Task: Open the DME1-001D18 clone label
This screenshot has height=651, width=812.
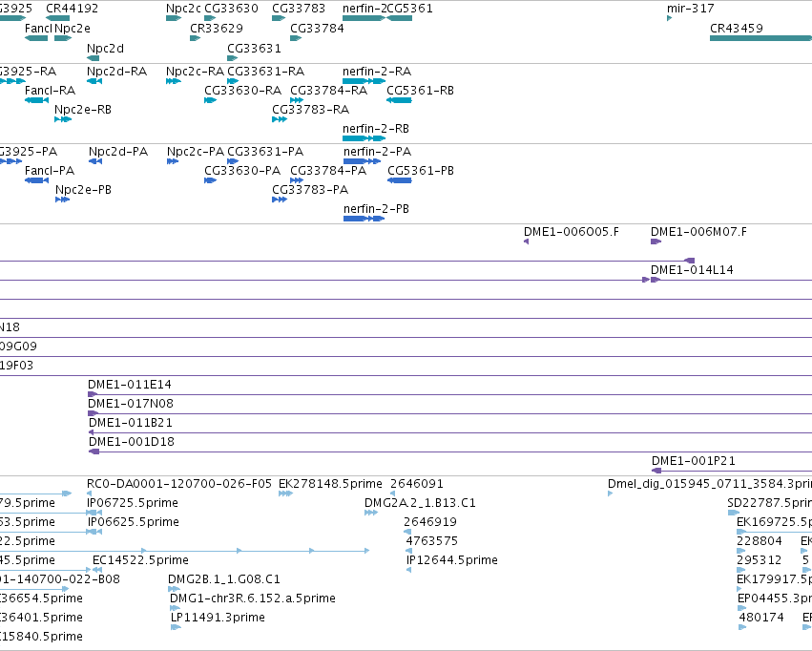Action: [132, 441]
